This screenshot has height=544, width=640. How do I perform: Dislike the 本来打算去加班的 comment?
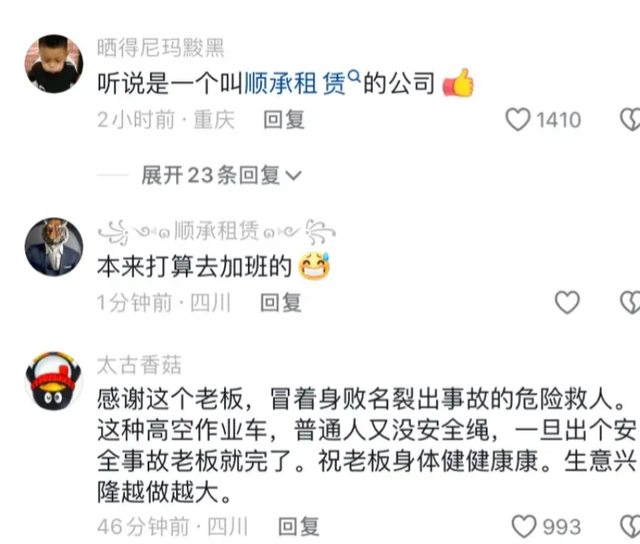pyautogui.click(x=630, y=302)
